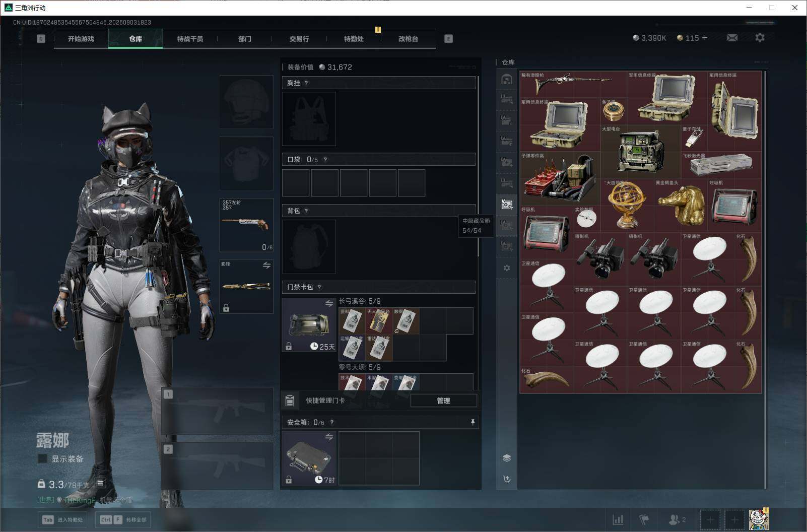
Task: Open the 部门 tab
Action: pyautogui.click(x=245, y=39)
